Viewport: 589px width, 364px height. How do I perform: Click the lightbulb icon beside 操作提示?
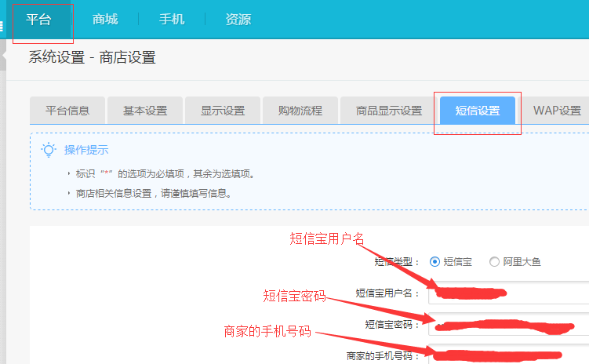(x=49, y=150)
